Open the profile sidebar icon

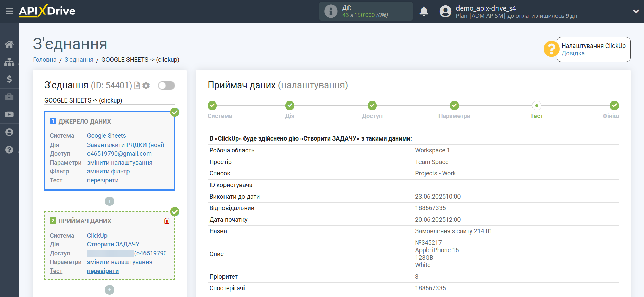click(x=9, y=132)
